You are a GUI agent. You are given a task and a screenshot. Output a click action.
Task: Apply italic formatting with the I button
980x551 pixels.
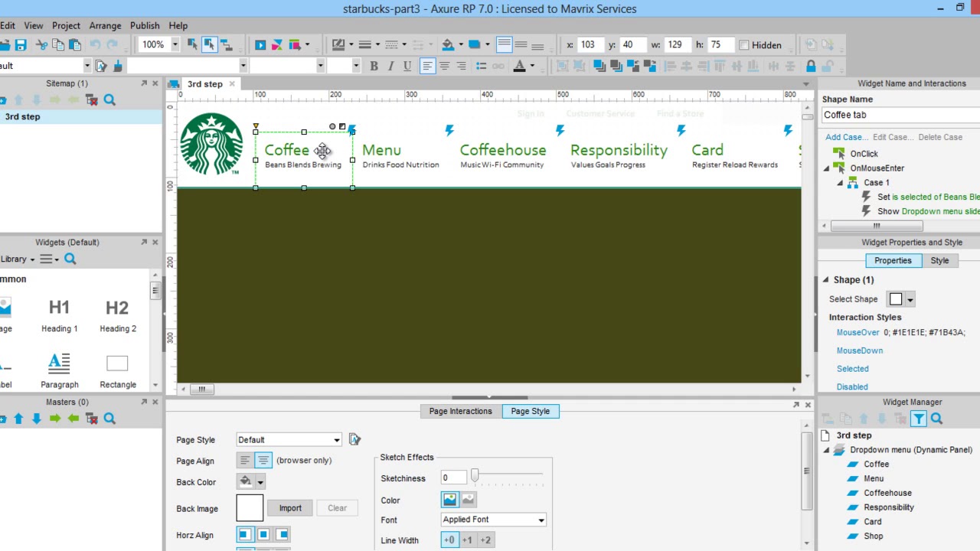click(390, 66)
